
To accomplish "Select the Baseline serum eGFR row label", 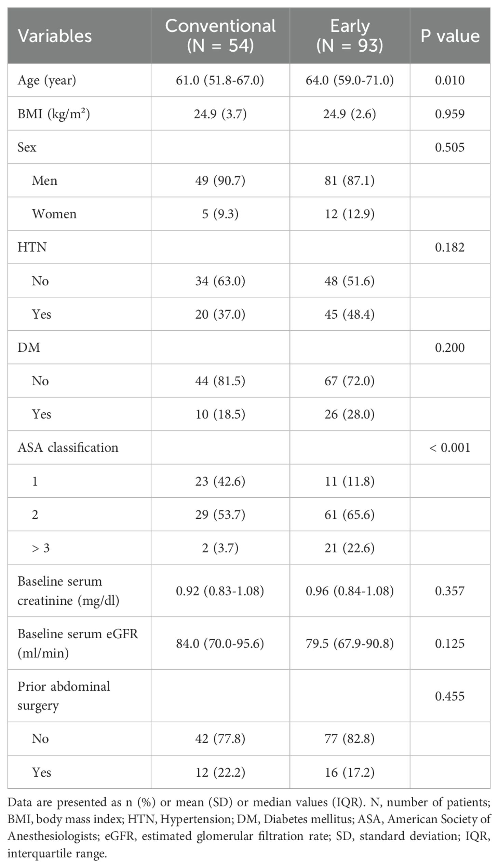I will (x=78, y=643).
